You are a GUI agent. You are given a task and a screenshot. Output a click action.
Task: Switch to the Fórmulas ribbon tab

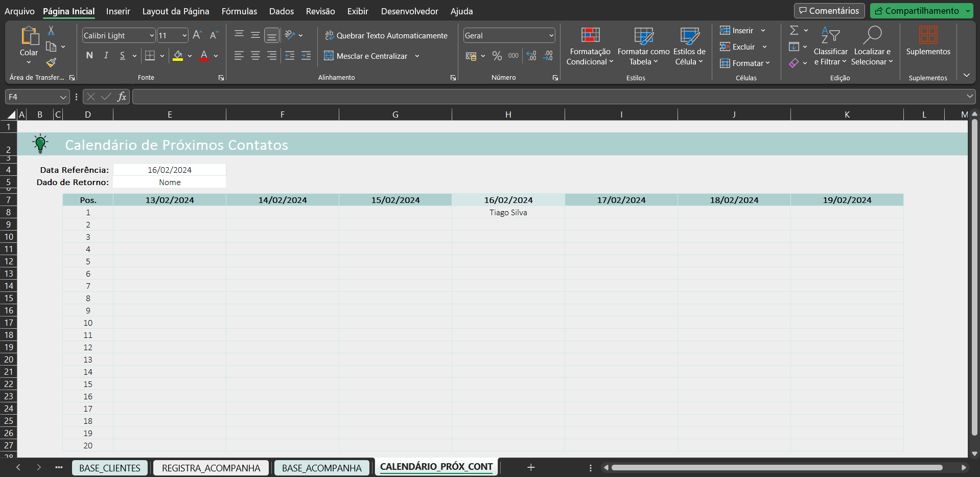point(239,11)
